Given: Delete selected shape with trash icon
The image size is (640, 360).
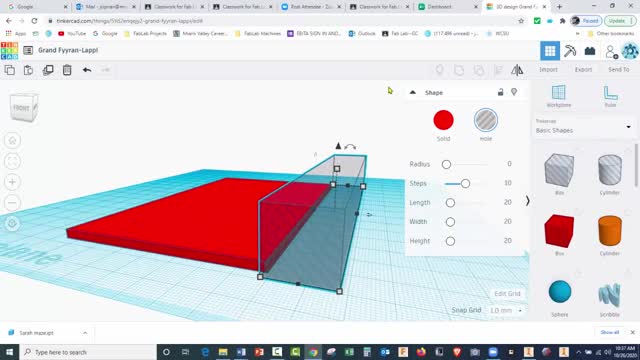Looking at the screenshot, I should point(67,70).
